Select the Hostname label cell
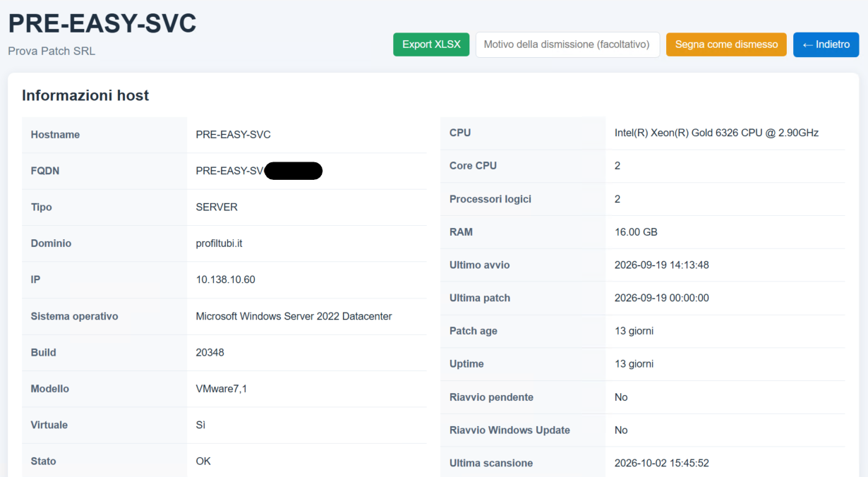 (x=104, y=135)
